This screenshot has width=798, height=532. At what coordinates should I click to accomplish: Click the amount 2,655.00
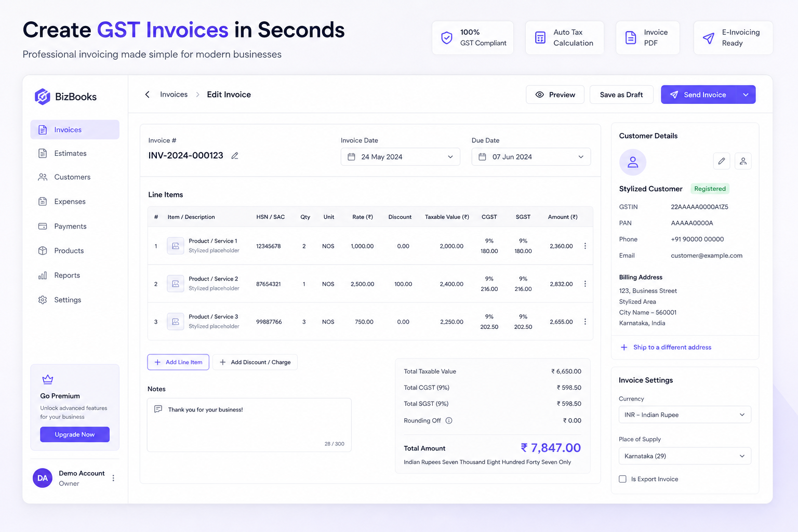[x=561, y=322]
